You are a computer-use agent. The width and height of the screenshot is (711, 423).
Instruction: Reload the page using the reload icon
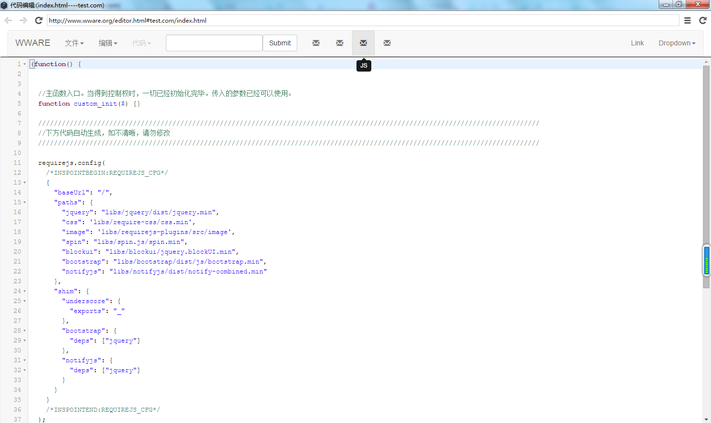(38, 20)
